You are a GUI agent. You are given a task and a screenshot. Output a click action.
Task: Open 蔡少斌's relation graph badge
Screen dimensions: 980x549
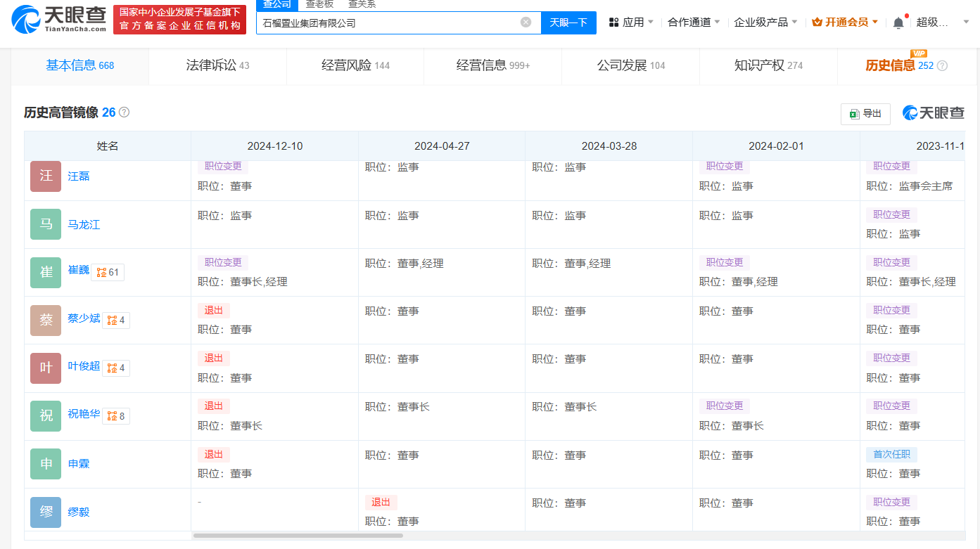click(x=116, y=320)
